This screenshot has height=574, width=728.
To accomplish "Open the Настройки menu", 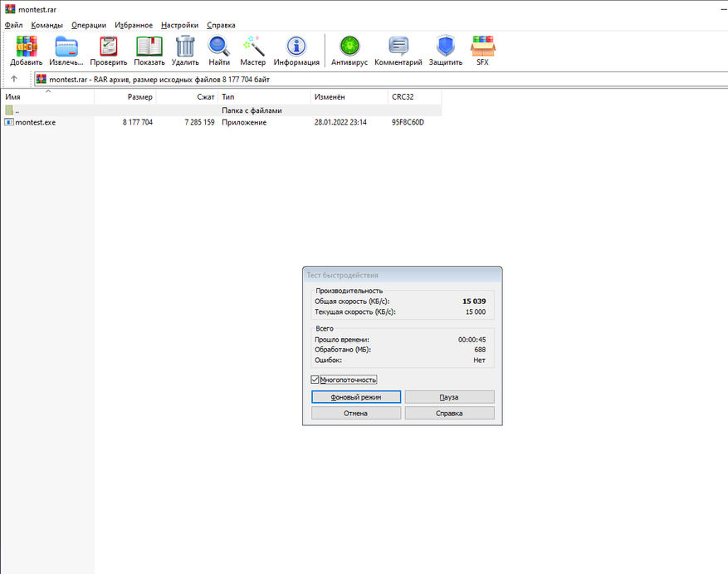I will pos(179,25).
